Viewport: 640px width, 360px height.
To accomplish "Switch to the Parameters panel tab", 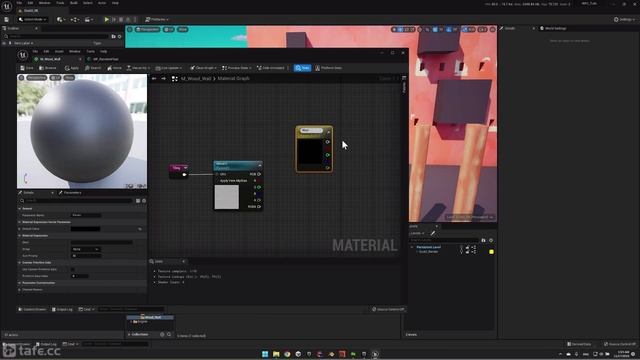I will pos(70,193).
